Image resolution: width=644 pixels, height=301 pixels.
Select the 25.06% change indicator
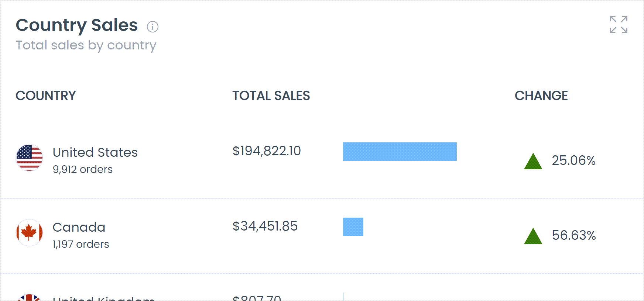pos(574,160)
